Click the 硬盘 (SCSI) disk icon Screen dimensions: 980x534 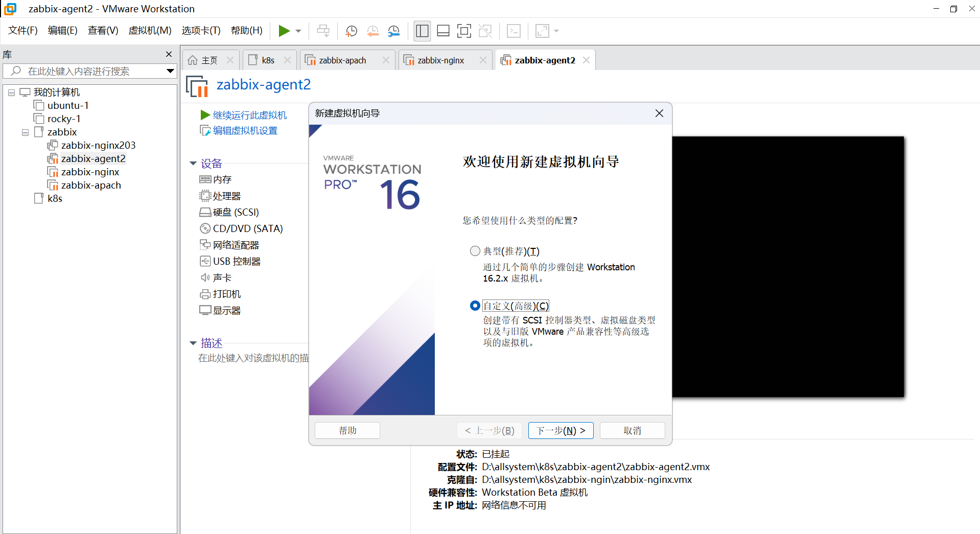click(x=205, y=212)
